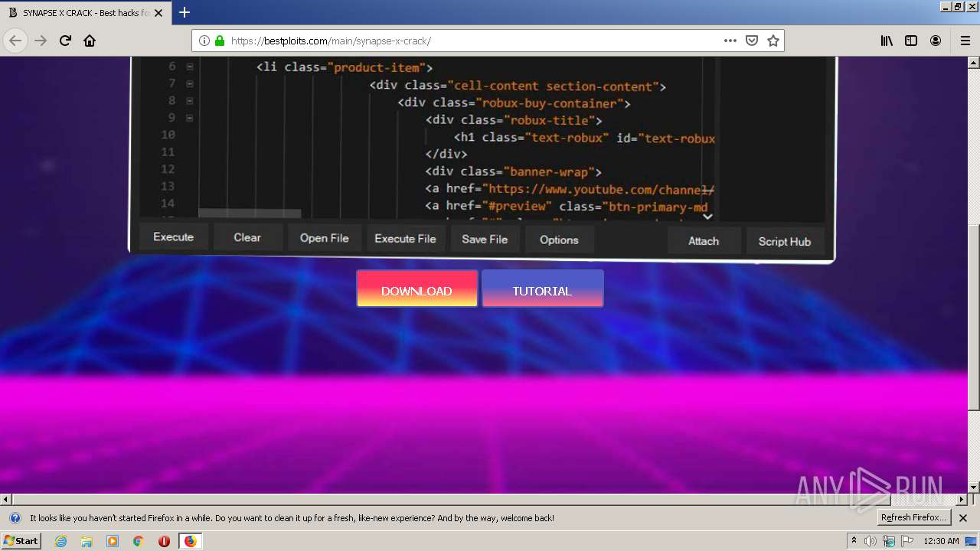Collapse code fold on line 6
This screenshot has height=551, width=980.
[190, 67]
